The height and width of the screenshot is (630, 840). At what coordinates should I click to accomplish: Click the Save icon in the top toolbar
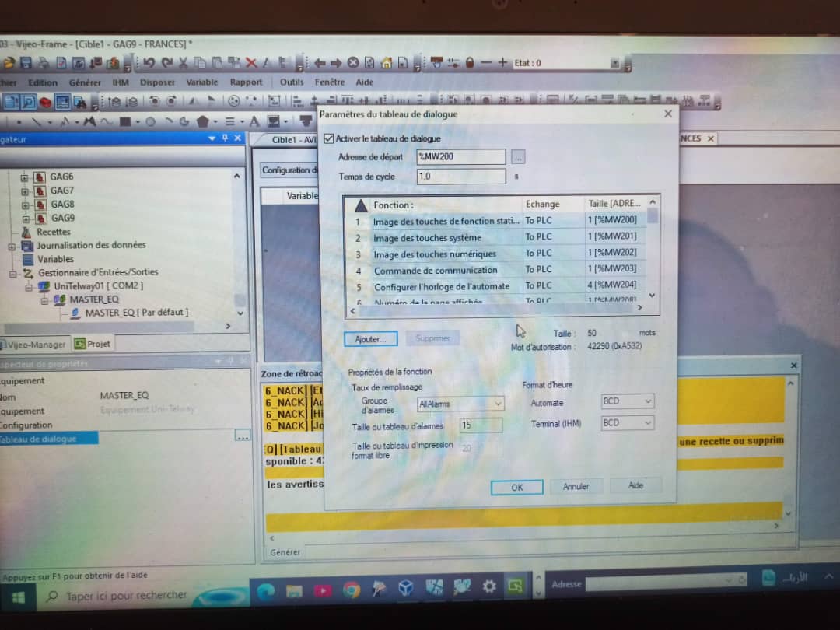[x=26, y=63]
